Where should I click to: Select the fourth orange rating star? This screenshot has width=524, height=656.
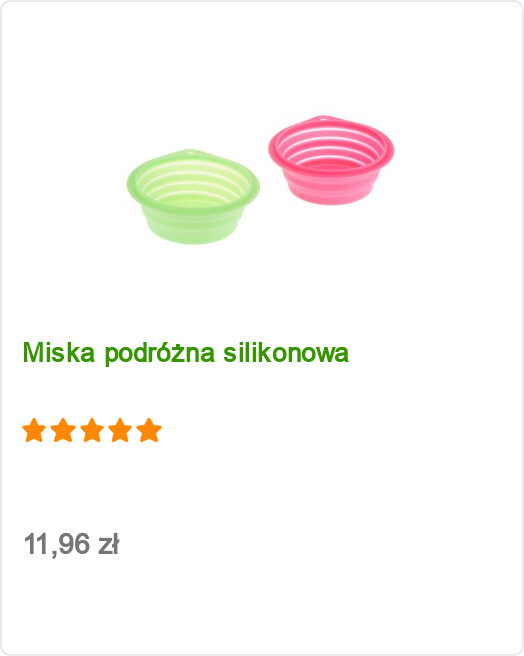click(x=120, y=430)
